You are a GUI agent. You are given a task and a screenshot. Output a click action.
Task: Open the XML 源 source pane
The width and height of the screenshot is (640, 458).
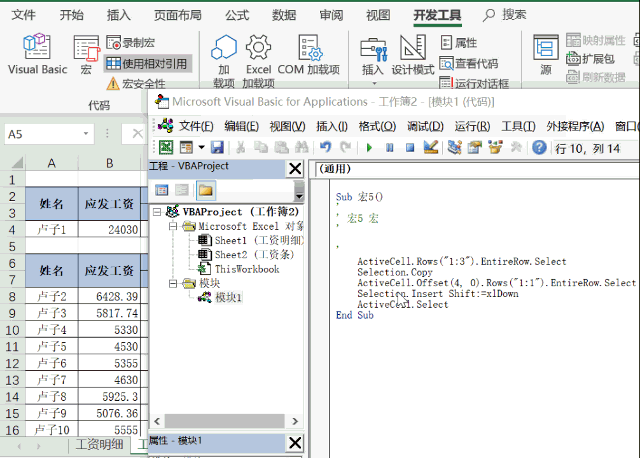point(546,55)
